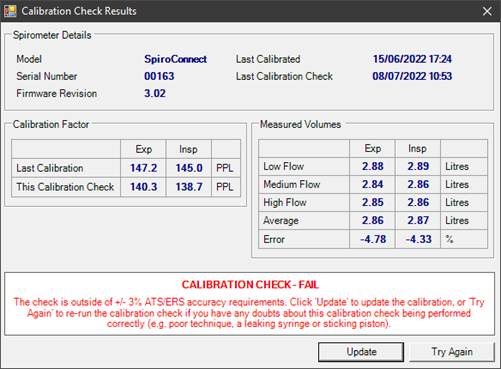Click the Error row label
This screenshot has width=501, height=369.
tap(274, 239)
